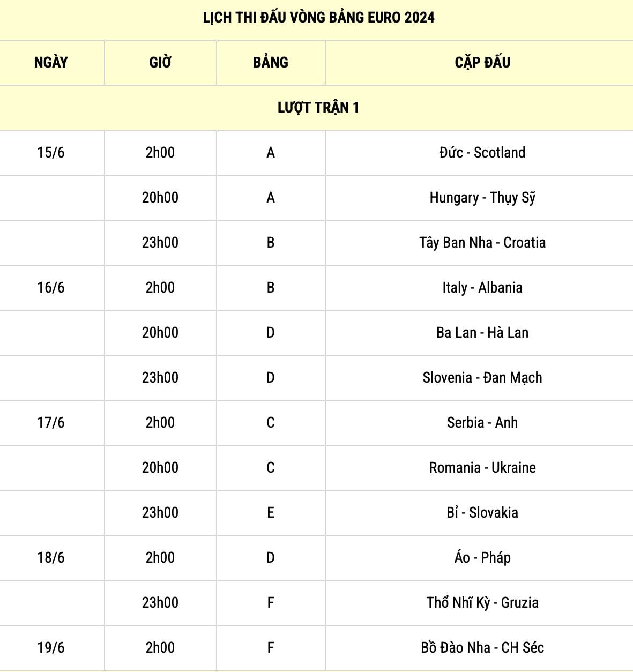Select the Bỉ - Slovakia match cell

point(482,513)
